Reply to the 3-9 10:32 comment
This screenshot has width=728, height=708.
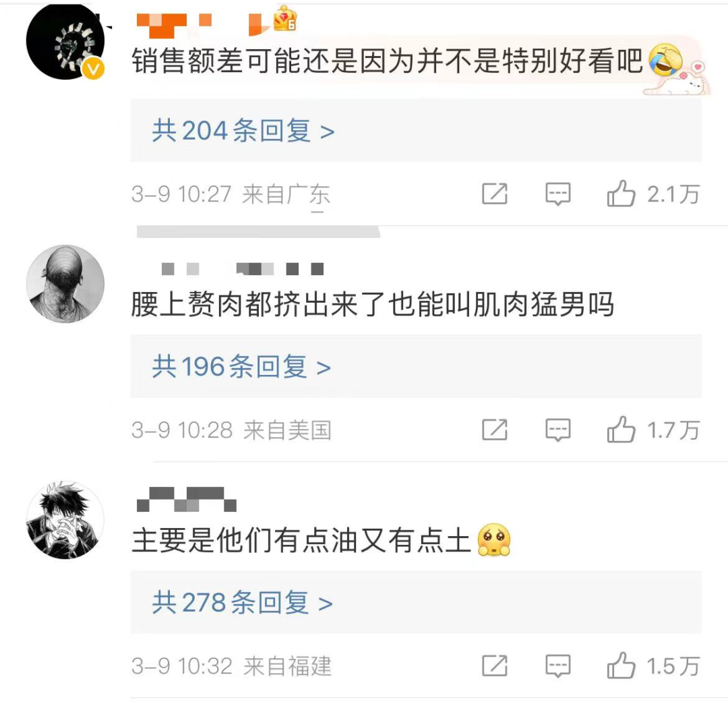[557, 666]
